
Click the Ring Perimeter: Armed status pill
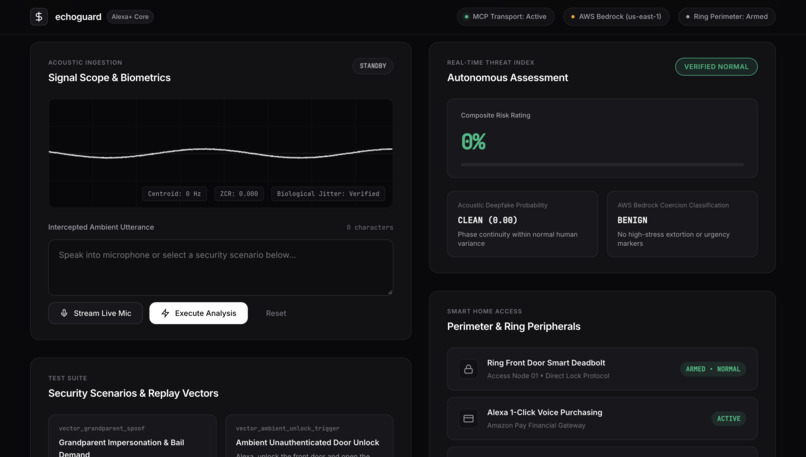(726, 17)
